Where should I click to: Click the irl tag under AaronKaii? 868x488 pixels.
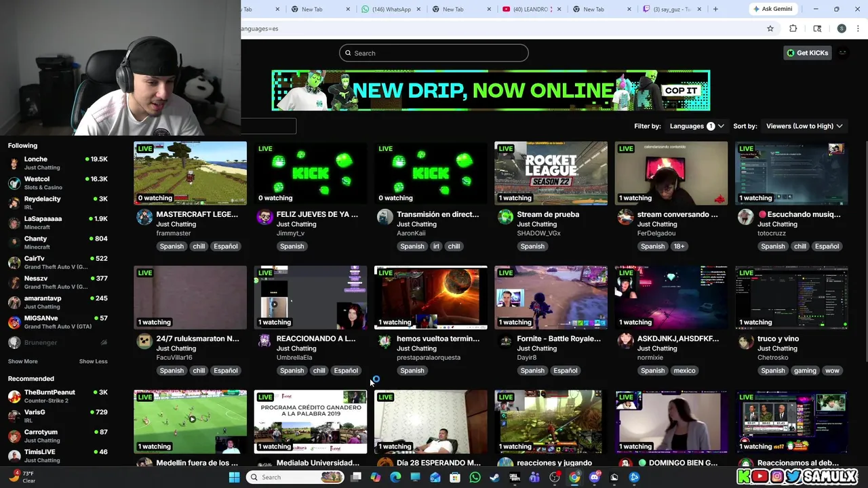436,246
